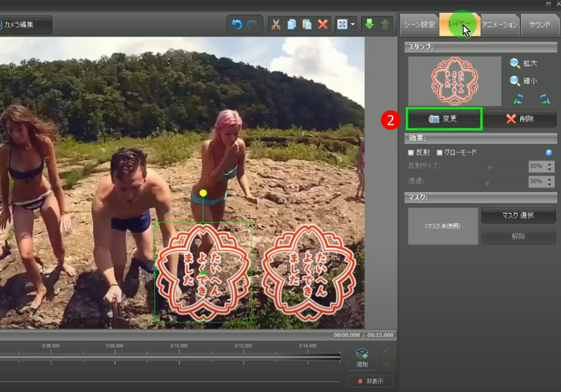
Task: Decrease the 透過 value with down stepper
Action: 550,185
